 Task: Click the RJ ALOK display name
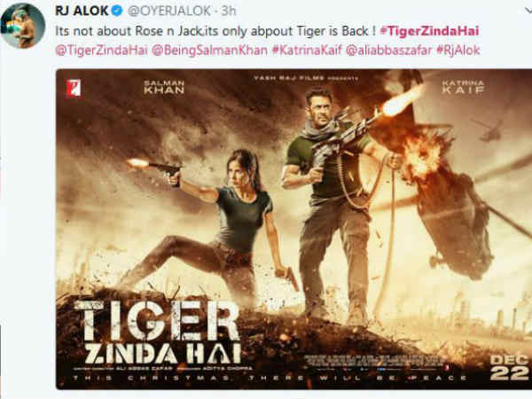pos(82,11)
